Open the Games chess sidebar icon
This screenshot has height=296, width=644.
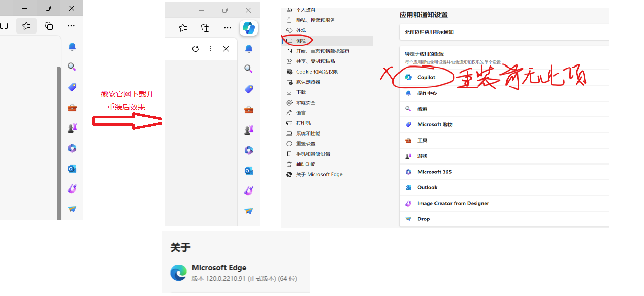point(248,129)
